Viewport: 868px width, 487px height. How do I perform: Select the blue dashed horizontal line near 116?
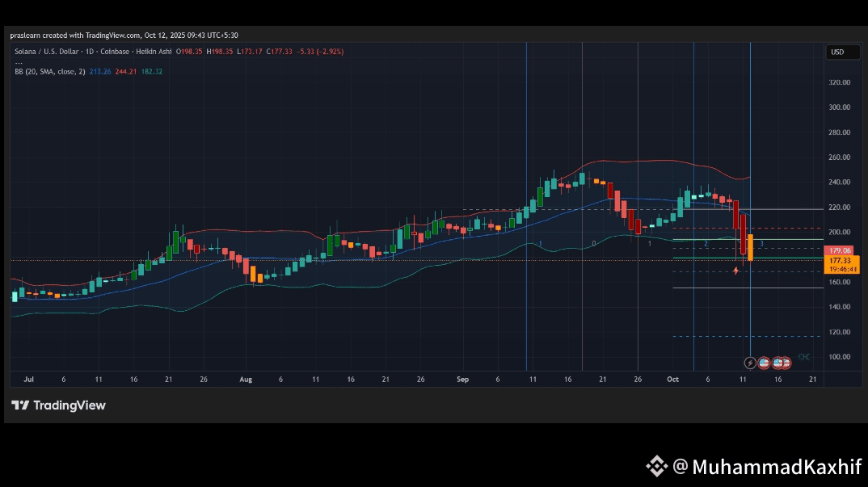(x=748, y=337)
